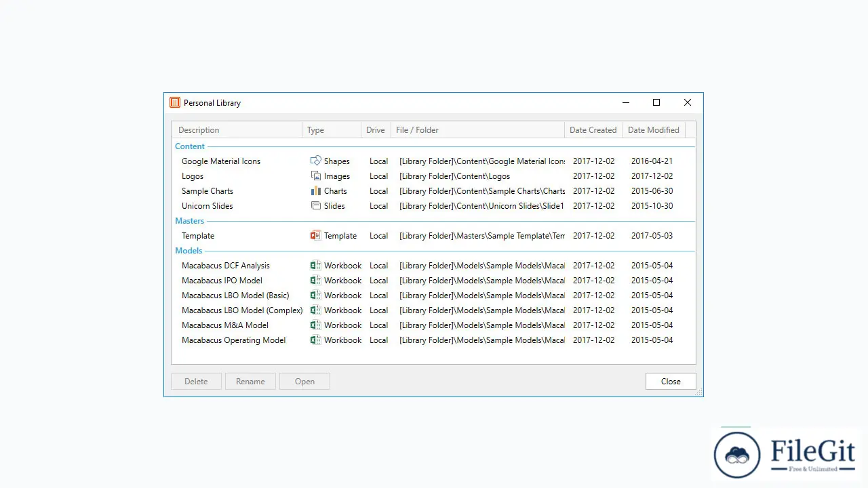
Task: Click the Rename button
Action: click(250, 382)
